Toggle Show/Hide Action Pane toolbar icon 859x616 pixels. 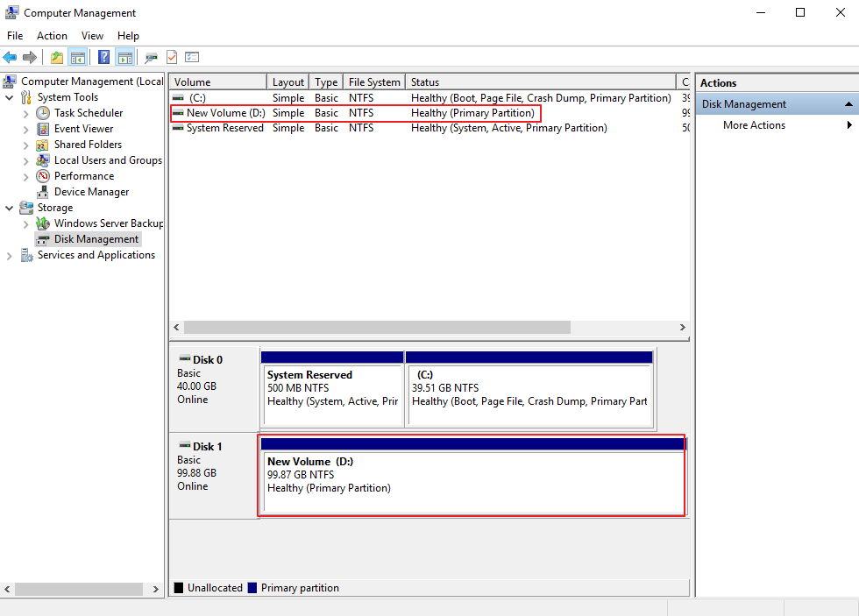pyautogui.click(x=125, y=57)
